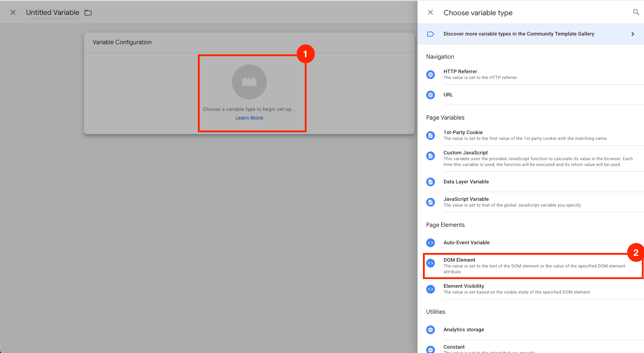The image size is (644, 353).
Task: Open the search in Choose variable type panel
Action: (x=636, y=12)
